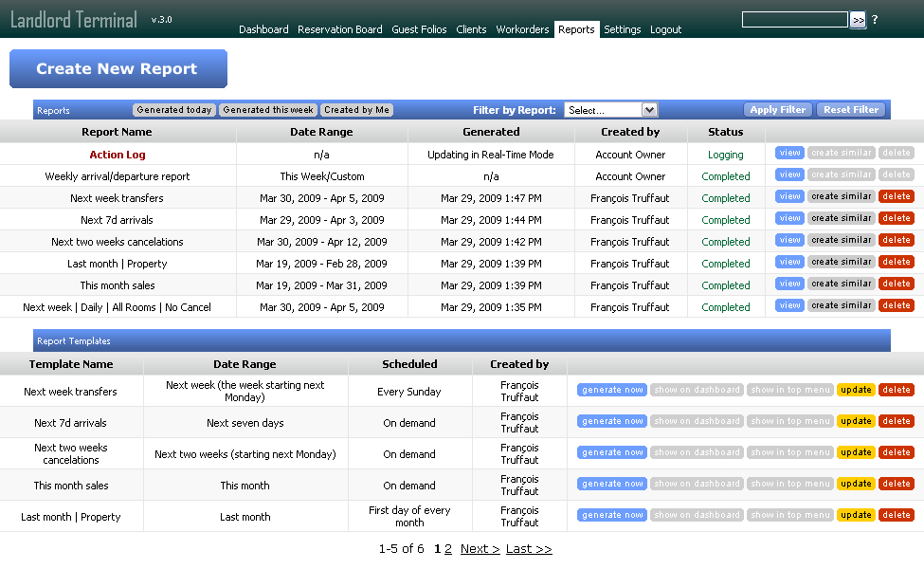Click the search submit arrow icon
Screen dimensions: 924x569
856,18
